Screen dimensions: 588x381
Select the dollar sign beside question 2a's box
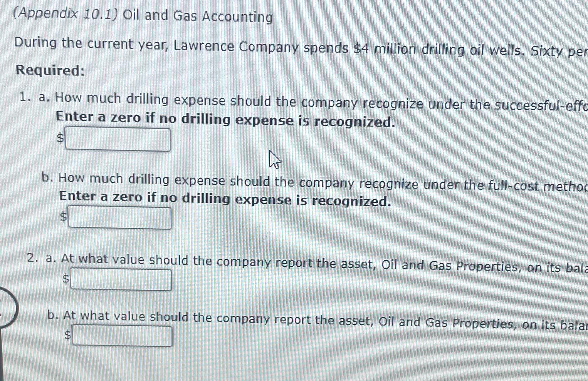click(65, 279)
